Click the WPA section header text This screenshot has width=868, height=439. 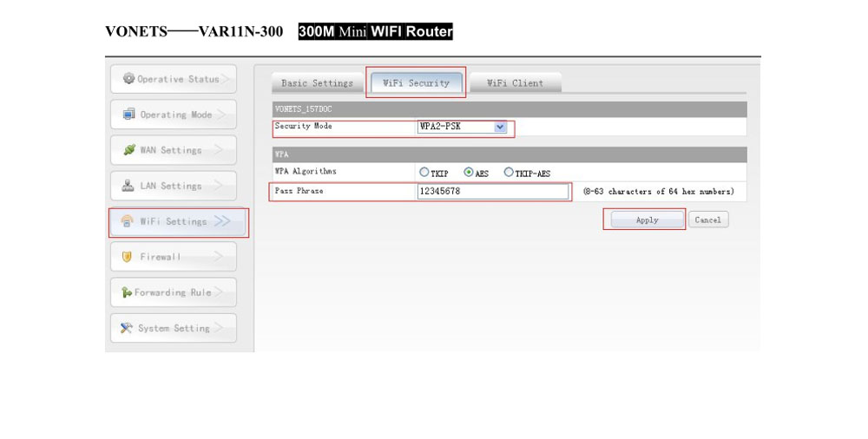point(281,154)
